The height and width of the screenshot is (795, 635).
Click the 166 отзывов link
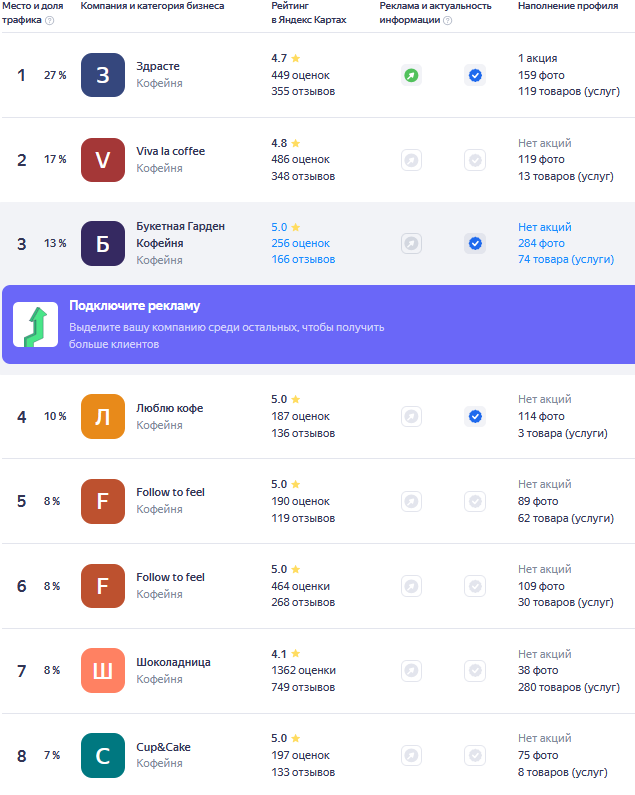pyautogui.click(x=303, y=259)
